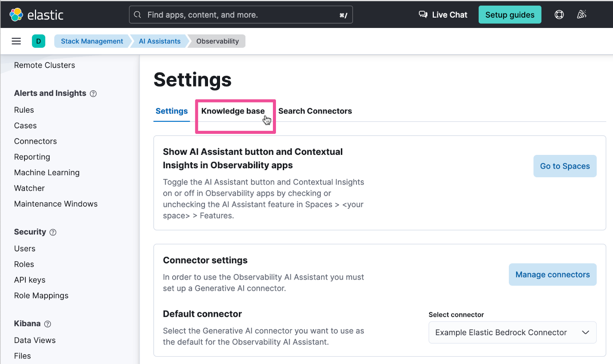Switch to the Knowledge base tab
The width and height of the screenshot is (613, 364).
pos(233,111)
